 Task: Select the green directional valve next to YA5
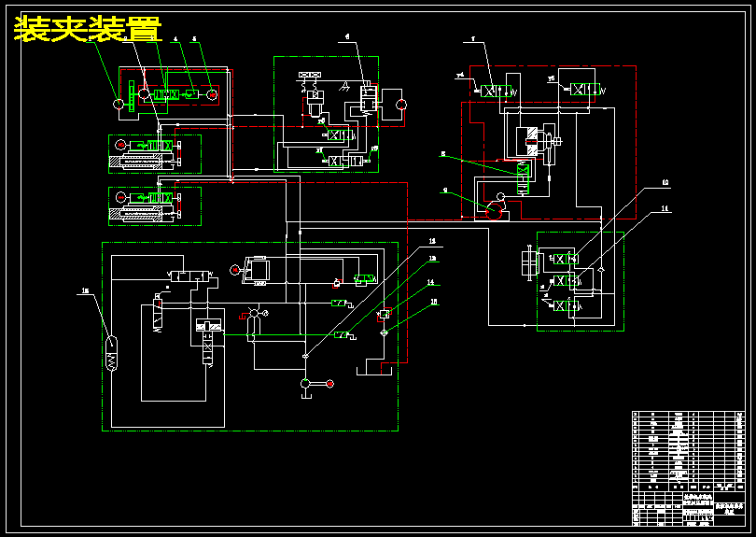tap(585, 90)
